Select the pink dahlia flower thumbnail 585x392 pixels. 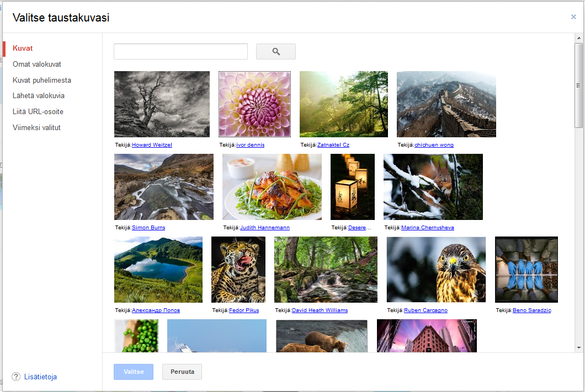click(x=254, y=104)
